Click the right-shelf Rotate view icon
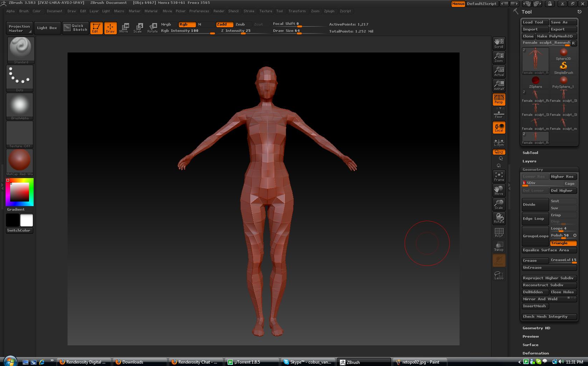The width and height of the screenshot is (588, 366). 499,218
